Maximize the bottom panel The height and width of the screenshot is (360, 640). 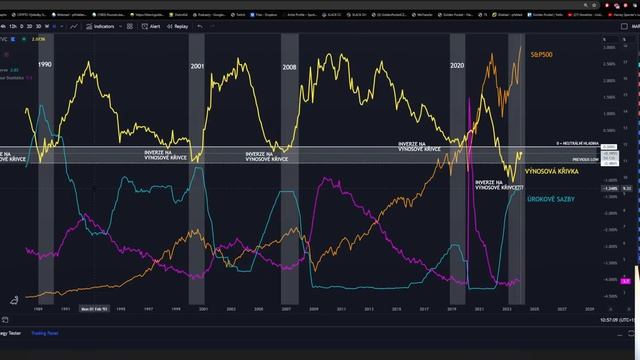coord(632,334)
